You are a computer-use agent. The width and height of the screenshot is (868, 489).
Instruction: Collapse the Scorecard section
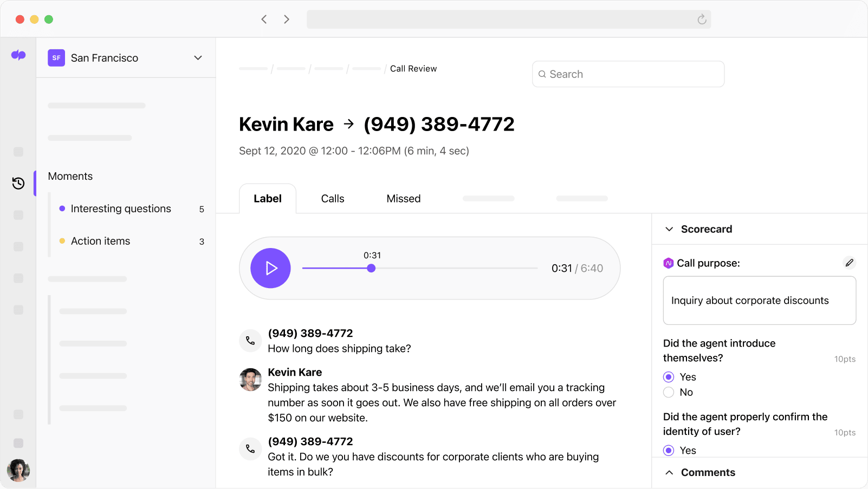click(669, 229)
